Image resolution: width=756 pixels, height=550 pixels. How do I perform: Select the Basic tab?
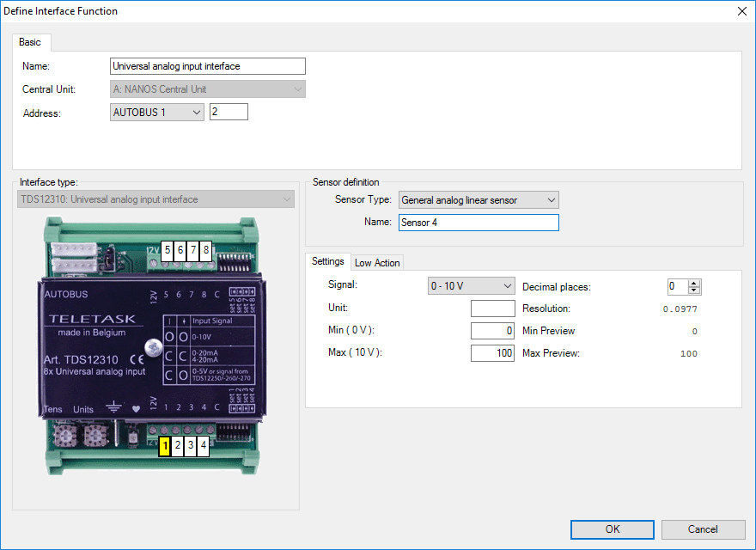[x=30, y=42]
